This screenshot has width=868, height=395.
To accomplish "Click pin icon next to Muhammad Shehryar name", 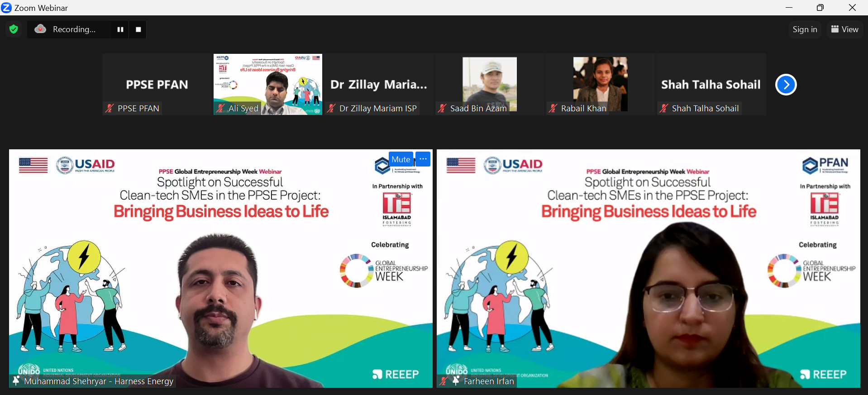I will click(x=16, y=381).
